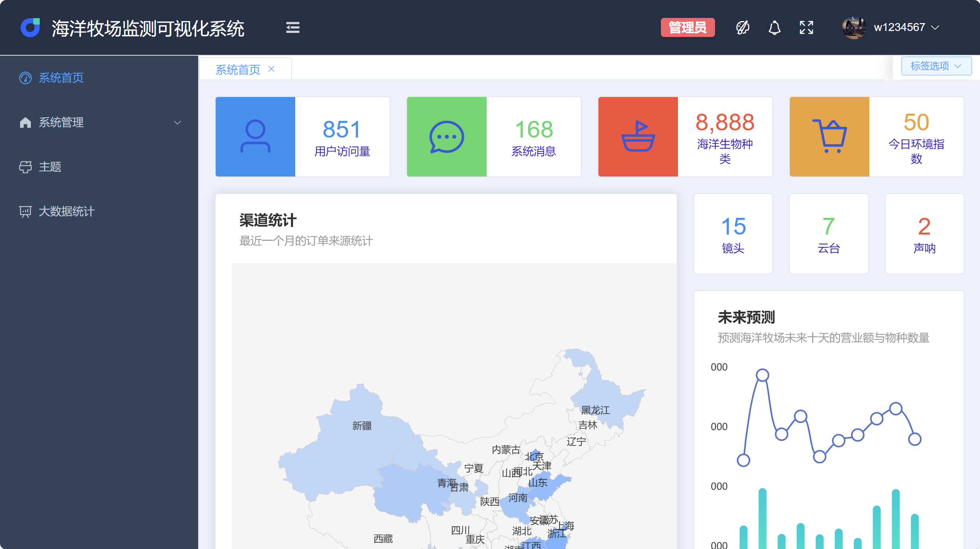This screenshot has height=549, width=980.
Task: Open the 标签选项 dropdown
Action: coord(936,66)
